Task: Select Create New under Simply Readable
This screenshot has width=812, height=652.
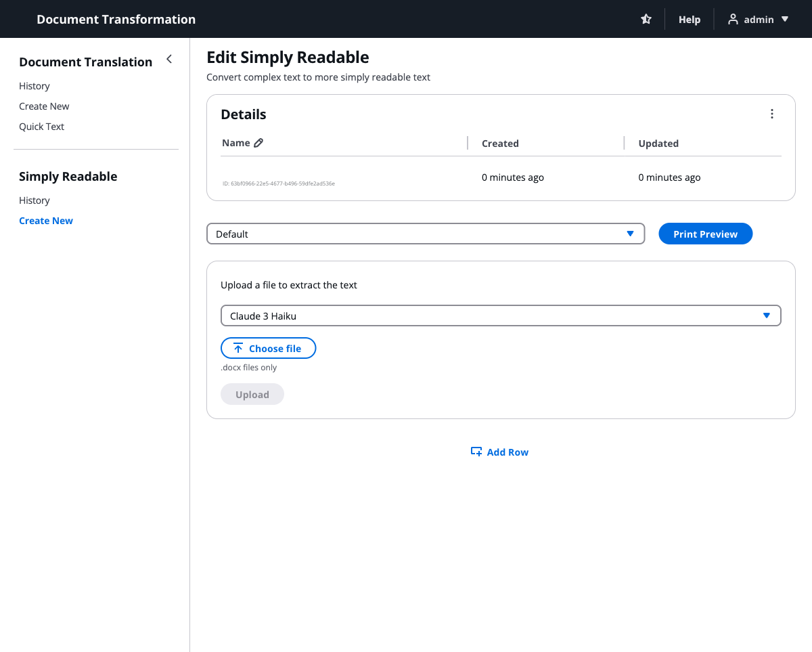Action: 46,221
